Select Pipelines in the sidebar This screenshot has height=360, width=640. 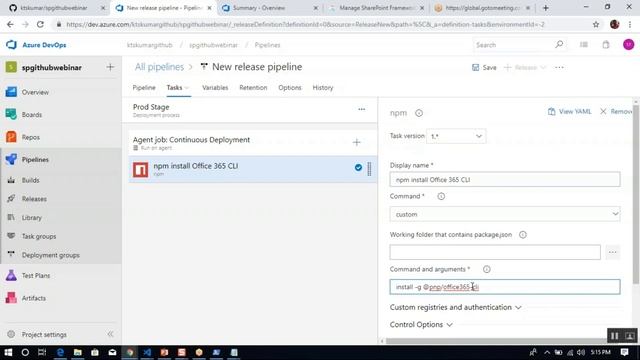35,160
